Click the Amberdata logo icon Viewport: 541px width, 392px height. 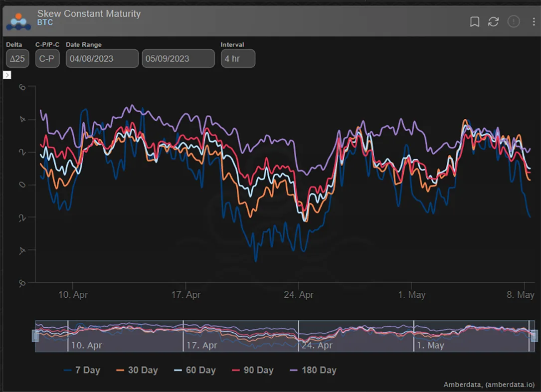point(18,22)
